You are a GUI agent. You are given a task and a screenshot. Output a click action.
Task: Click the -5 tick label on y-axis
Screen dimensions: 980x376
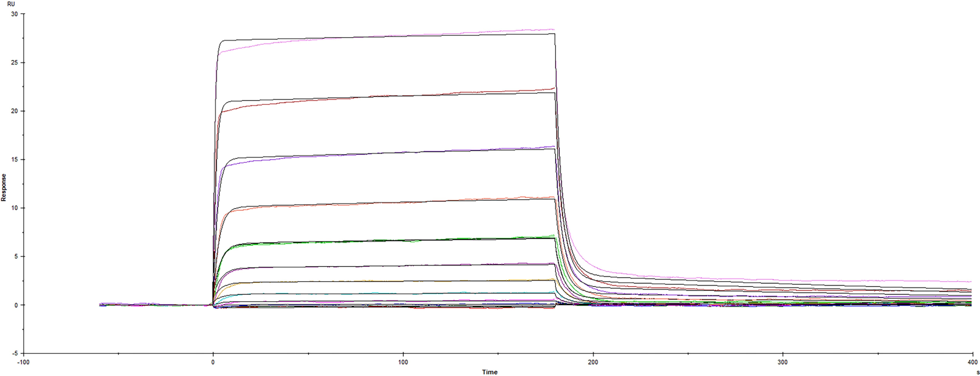point(15,353)
